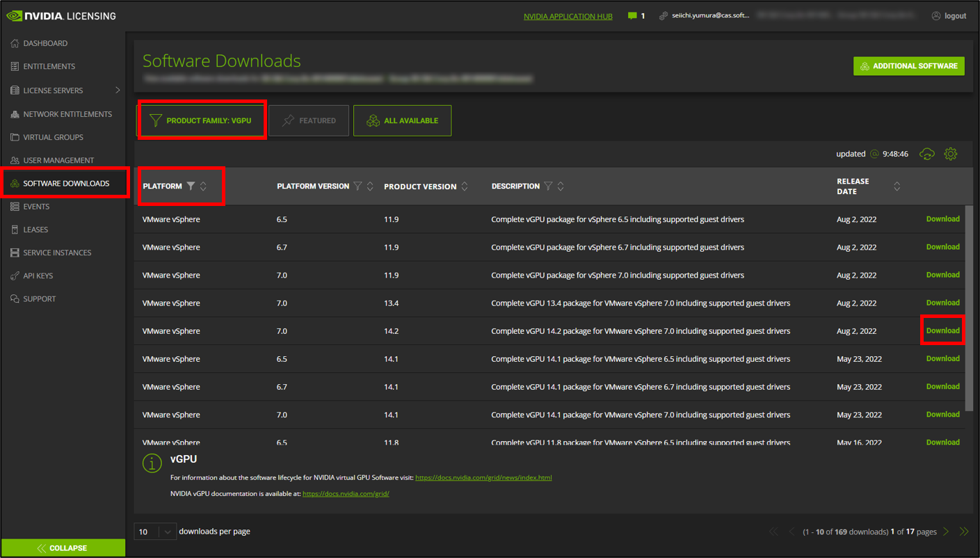This screenshot has height=558, width=980.
Task: Download vSphere 7.0 version 11.9 package
Action: (x=943, y=275)
